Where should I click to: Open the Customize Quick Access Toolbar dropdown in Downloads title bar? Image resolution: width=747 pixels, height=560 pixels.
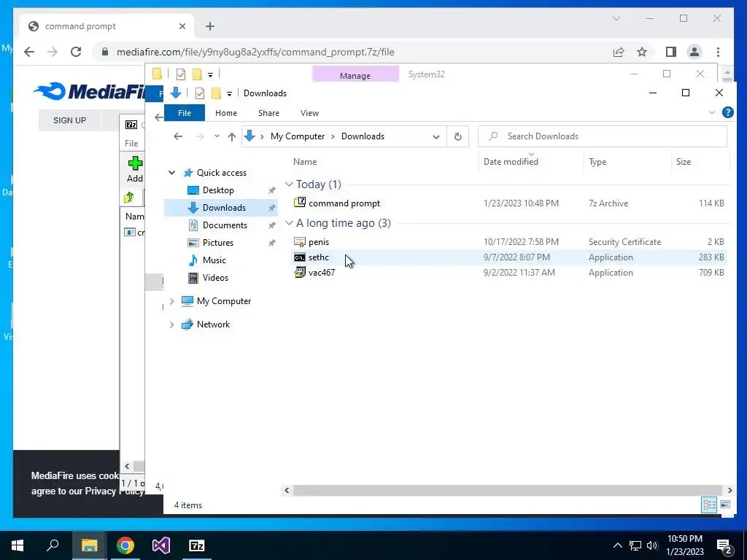(x=229, y=94)
